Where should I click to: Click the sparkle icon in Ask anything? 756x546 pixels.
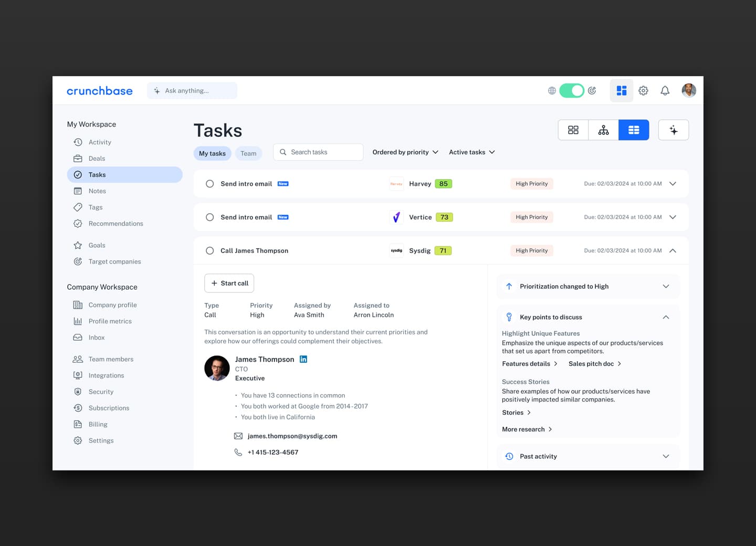click(156, 91)
